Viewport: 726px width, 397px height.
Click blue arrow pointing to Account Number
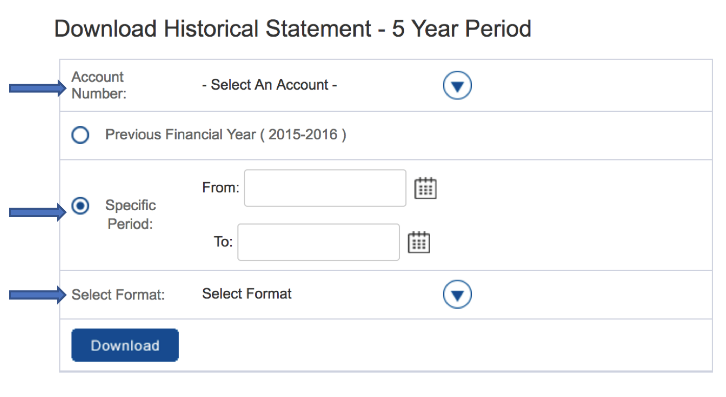[38, 88]
